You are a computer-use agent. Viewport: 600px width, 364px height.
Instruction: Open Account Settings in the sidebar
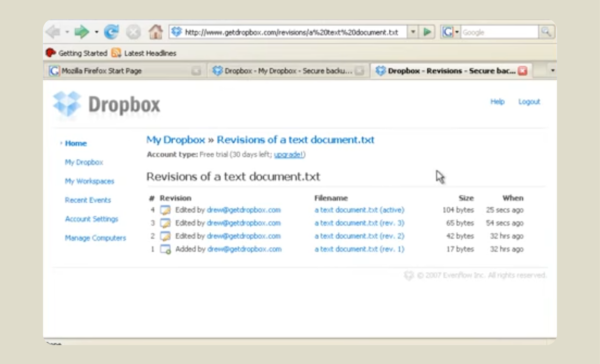[x=91, y=219]
